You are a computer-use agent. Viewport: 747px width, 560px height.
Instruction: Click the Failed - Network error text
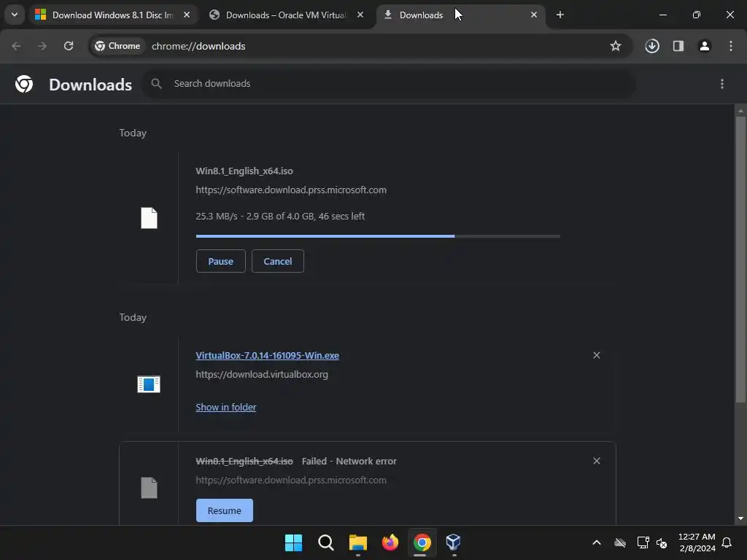(x=349, y=462)
